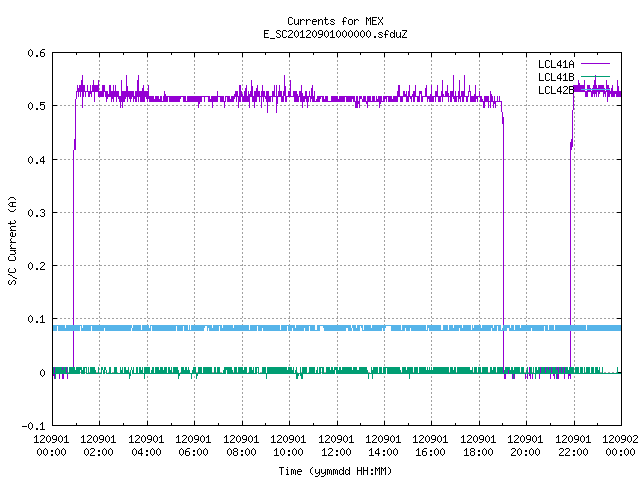Click the purple line sample beside LCL41A
This screenshot has height=480, width=640.
click(595, 64)
